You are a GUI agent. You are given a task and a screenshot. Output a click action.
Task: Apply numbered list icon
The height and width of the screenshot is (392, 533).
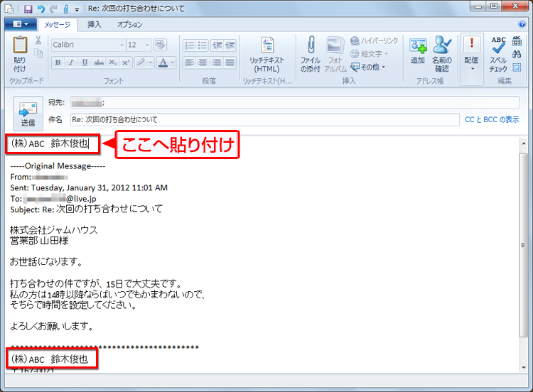pos(189,45)
